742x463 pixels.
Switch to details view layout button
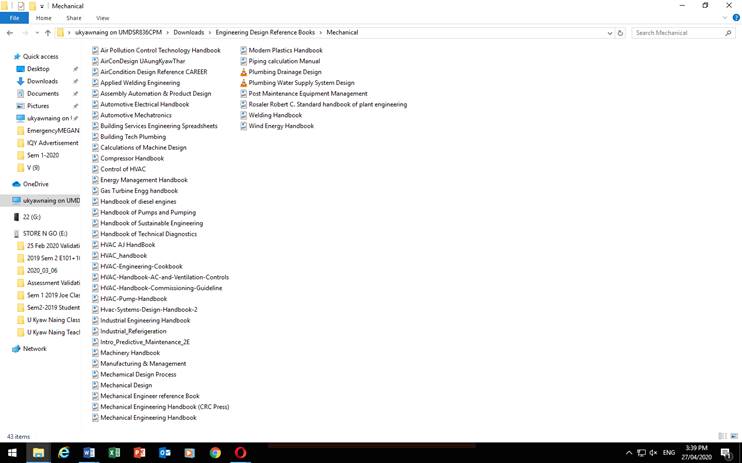pos(723,436)
